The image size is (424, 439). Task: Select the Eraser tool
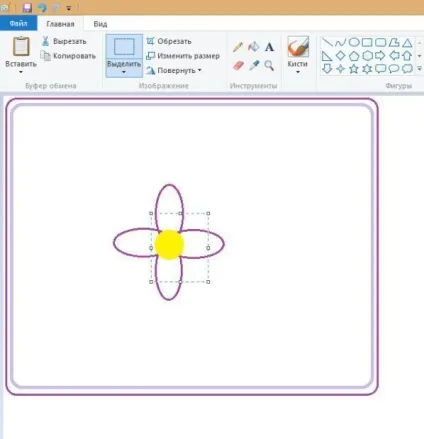point(238,65)
